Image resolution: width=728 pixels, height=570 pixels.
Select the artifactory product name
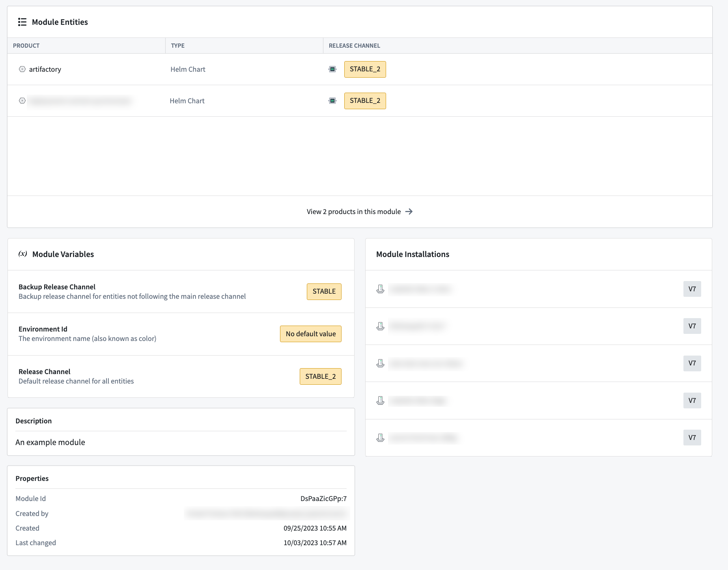pos(45,69)
